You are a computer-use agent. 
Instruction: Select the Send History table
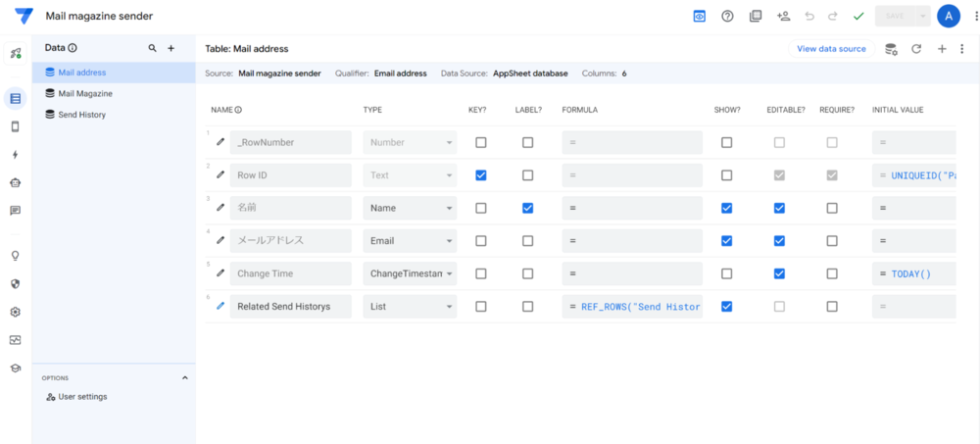81,115
